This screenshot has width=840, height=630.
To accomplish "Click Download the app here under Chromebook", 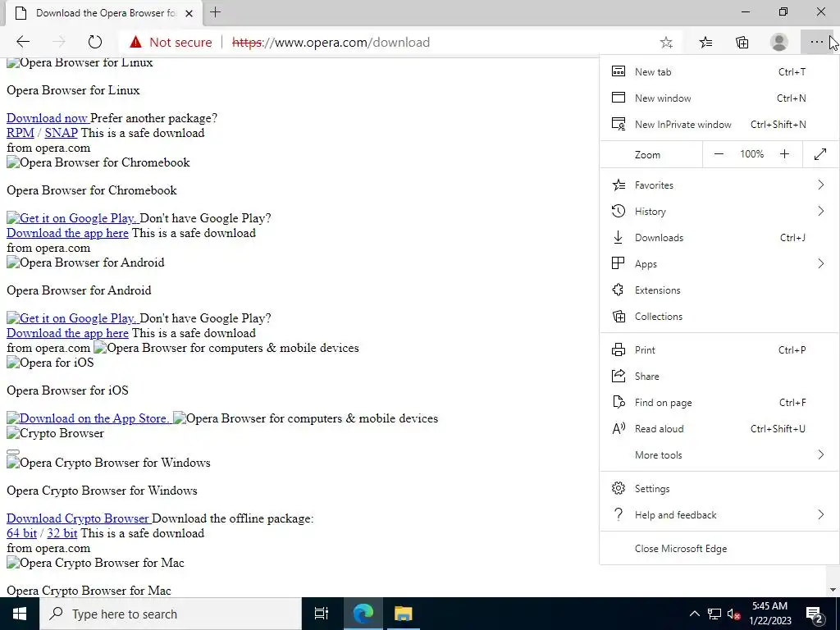I will tap(67, 233).
